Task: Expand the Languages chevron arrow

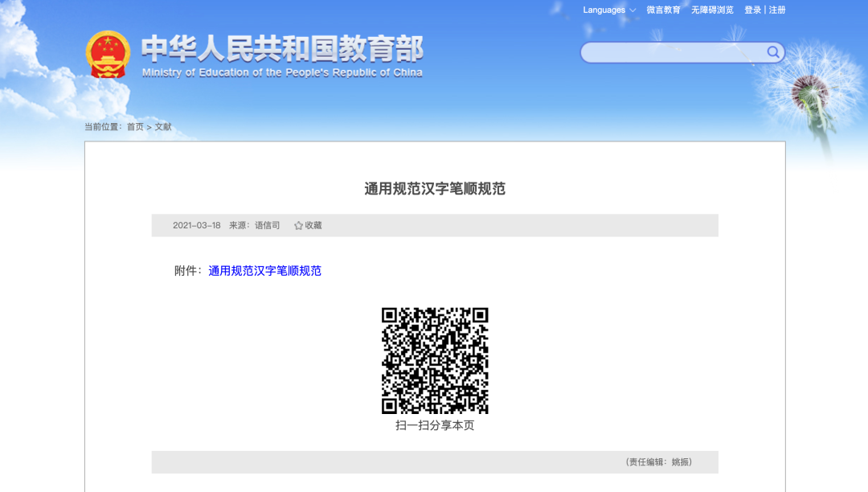Action: [633, 10]
